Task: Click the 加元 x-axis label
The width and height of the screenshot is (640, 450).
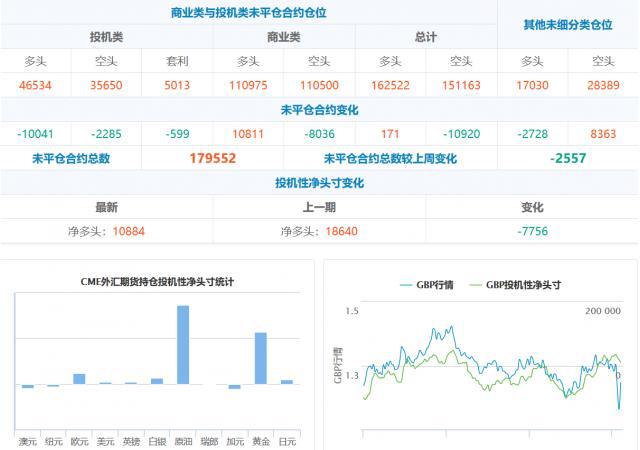Action: [235, 441]
